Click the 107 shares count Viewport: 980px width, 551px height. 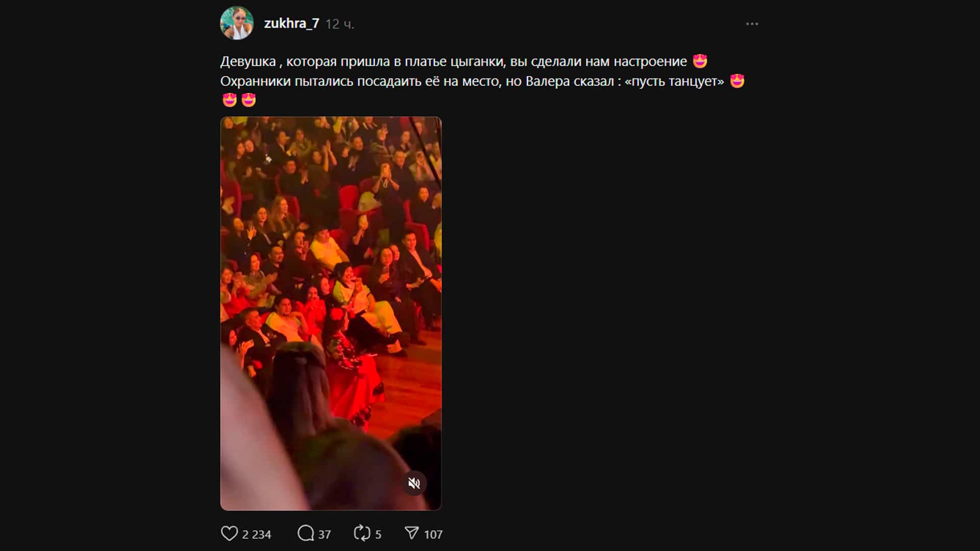[433, 535]
